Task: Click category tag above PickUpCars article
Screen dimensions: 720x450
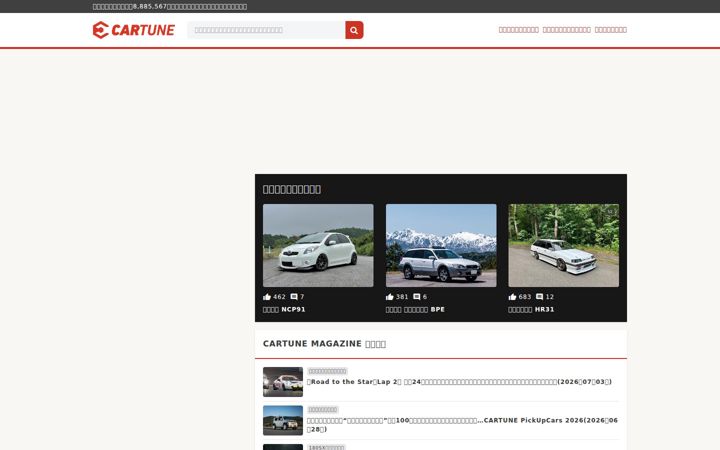Action: click(323, 410)
